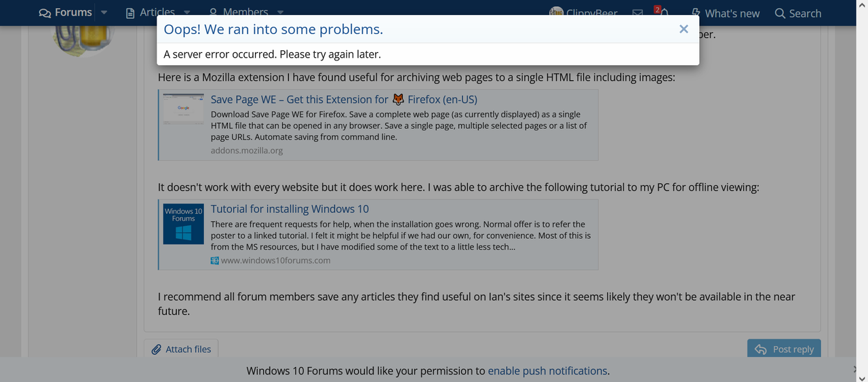Click the What's new lightning icon
Image resolution: width=868 pixels, height=382 pixels.
[696, 13]
